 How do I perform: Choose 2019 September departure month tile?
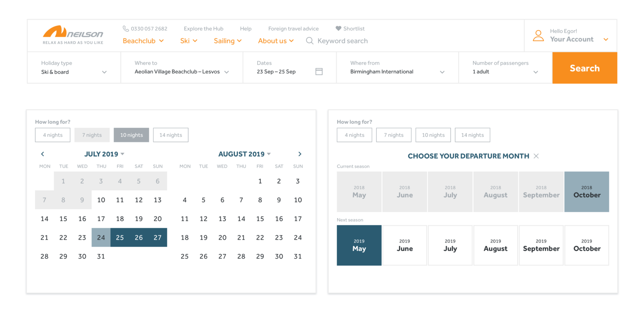click(x=541, y=245)
